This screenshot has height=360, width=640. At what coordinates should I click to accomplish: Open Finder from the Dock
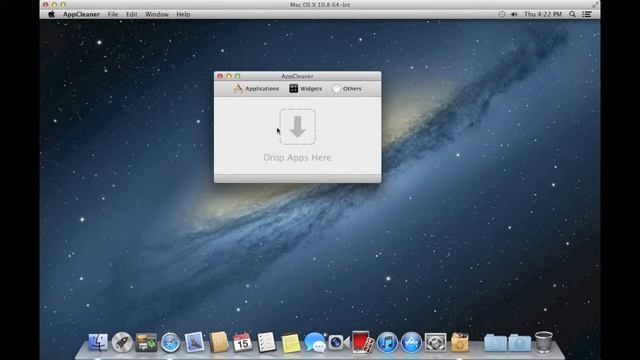[98, 342]
